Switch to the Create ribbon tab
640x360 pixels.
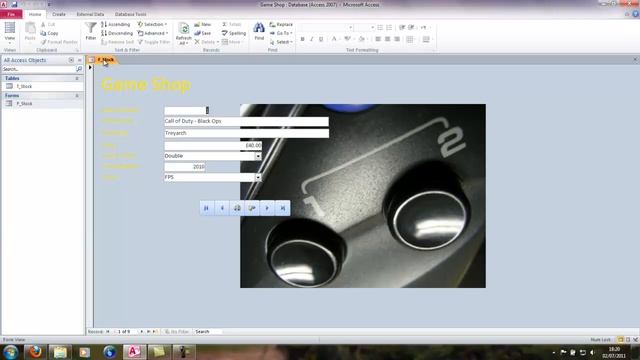coord(59,14)
